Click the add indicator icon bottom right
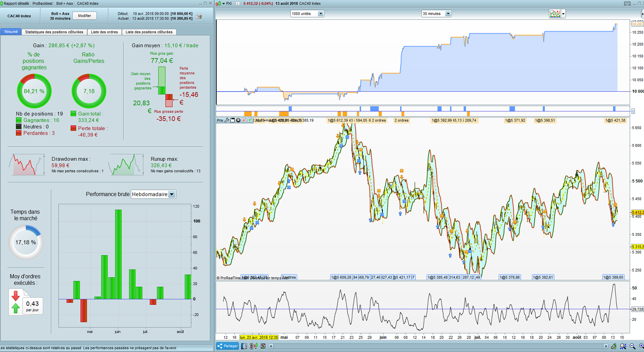 614,346
